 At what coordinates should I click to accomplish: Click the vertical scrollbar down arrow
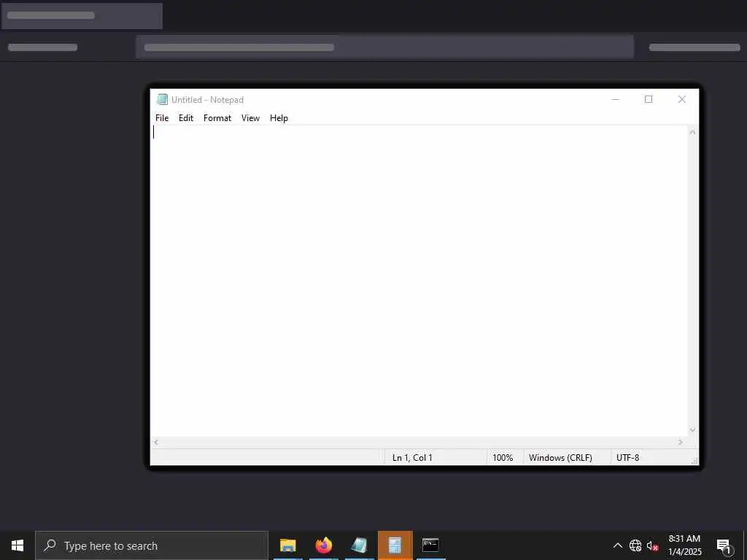pos(693,430)
